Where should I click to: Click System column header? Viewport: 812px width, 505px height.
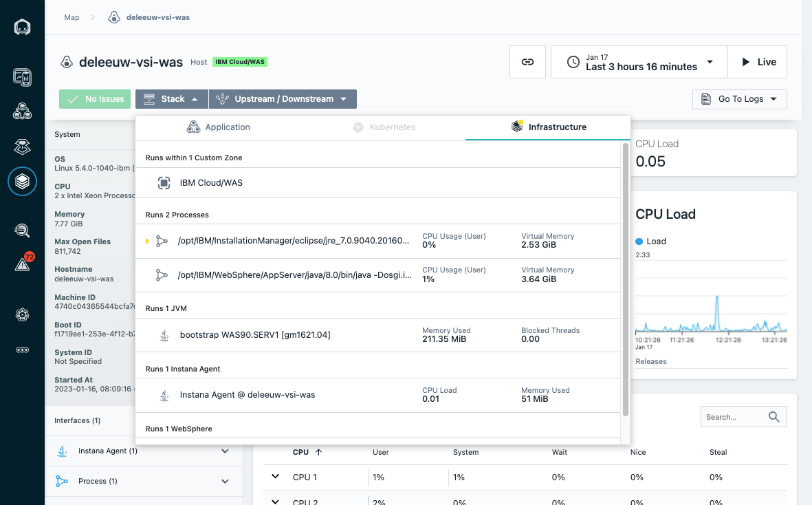465,452
